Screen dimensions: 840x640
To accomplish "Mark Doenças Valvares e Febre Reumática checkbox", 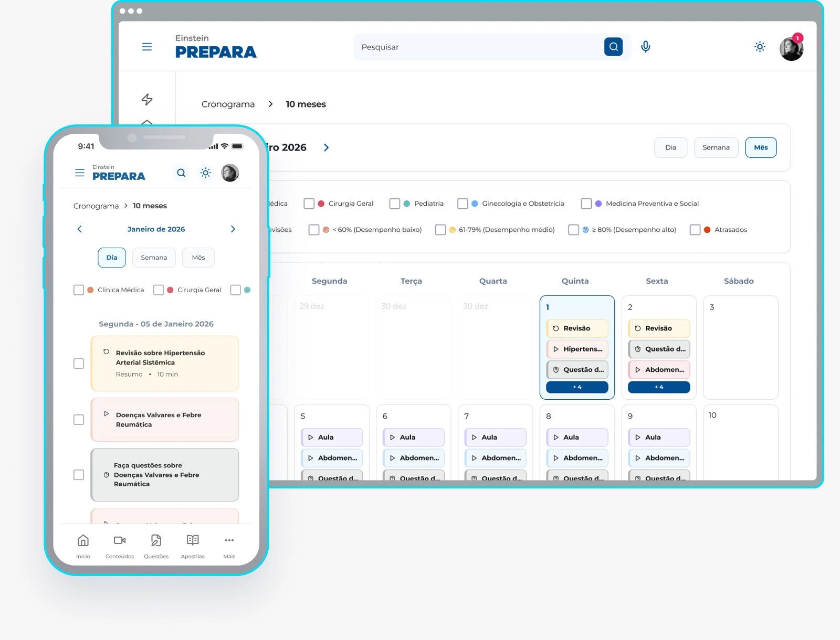I will pyautogui.click(x=79, y=420).
